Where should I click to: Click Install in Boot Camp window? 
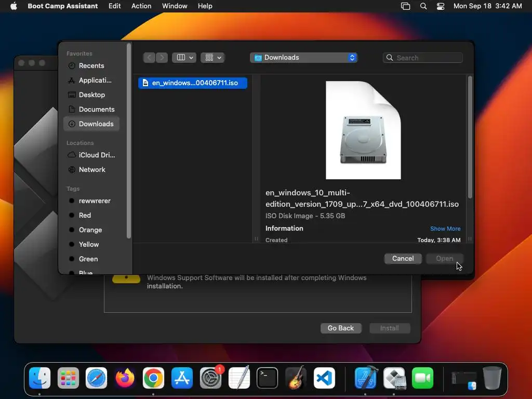point(390,328)
